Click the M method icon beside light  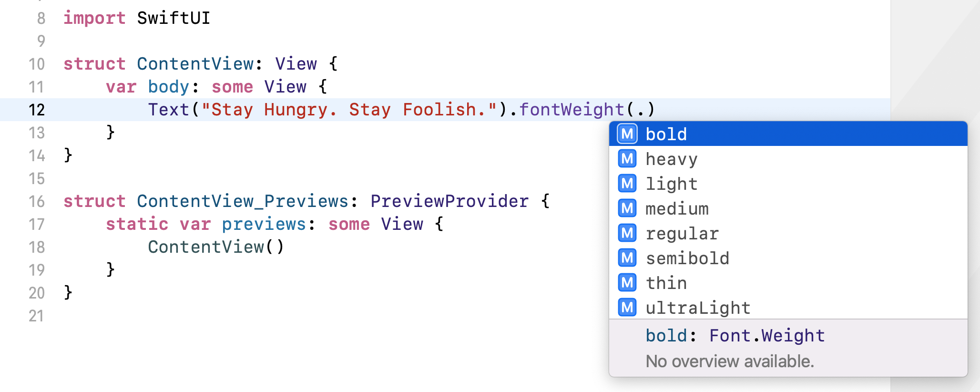(x=627, y=184)
